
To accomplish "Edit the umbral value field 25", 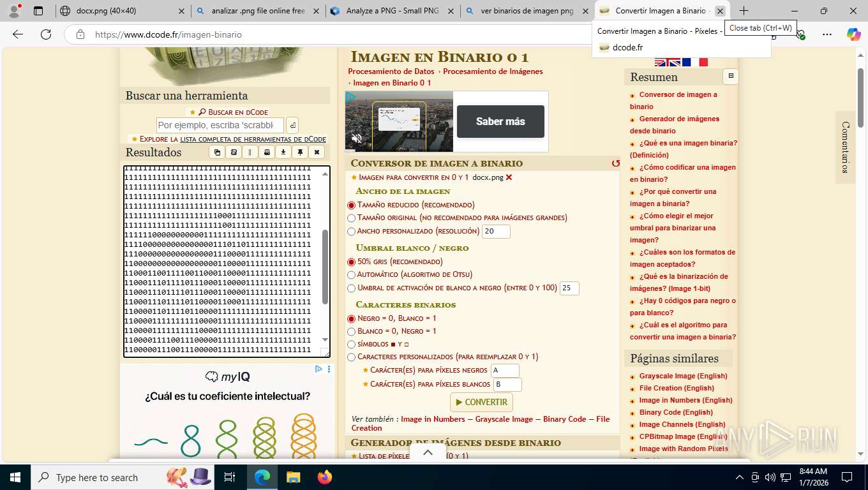I will (569, 288).
